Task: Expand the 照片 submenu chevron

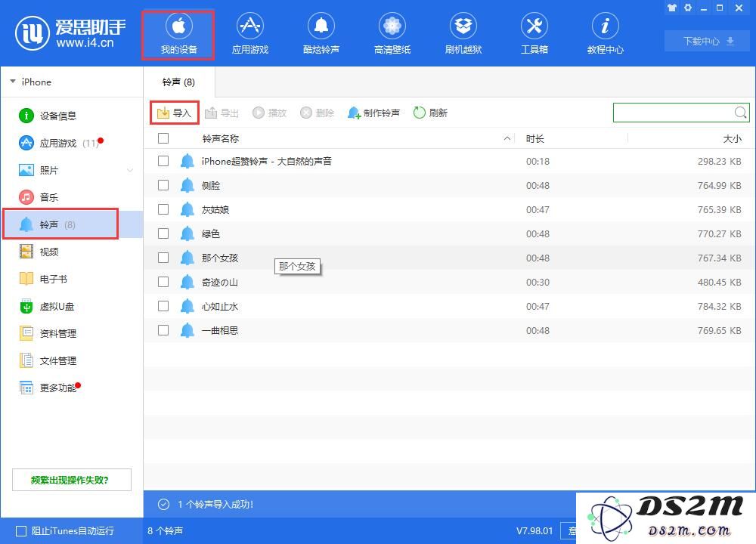Action: [130, 170]
